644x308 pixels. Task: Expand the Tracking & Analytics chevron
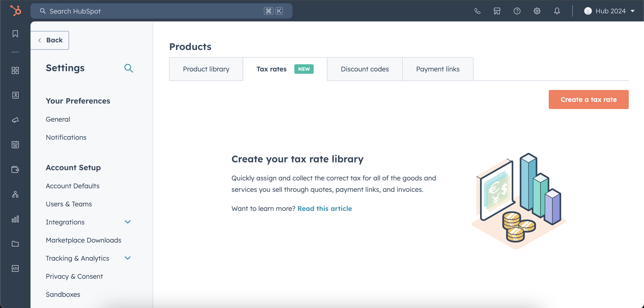(x=128, y=258)
